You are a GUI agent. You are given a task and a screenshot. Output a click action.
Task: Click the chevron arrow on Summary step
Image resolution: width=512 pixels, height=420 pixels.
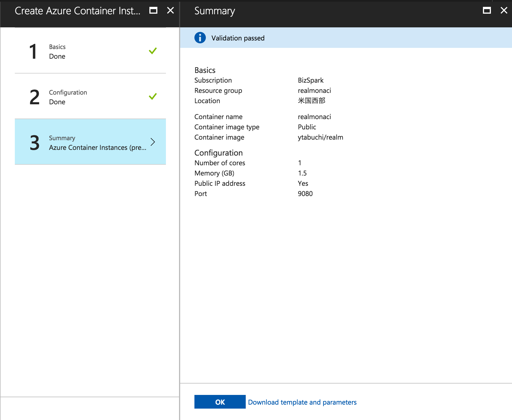[x=153, y=142]
